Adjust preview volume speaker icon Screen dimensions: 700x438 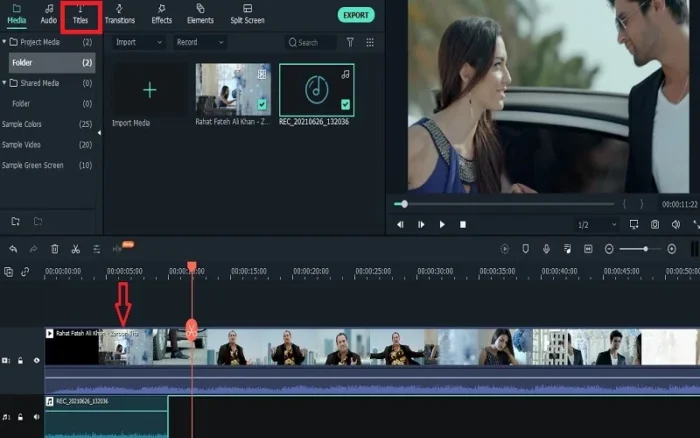[676, 225]
